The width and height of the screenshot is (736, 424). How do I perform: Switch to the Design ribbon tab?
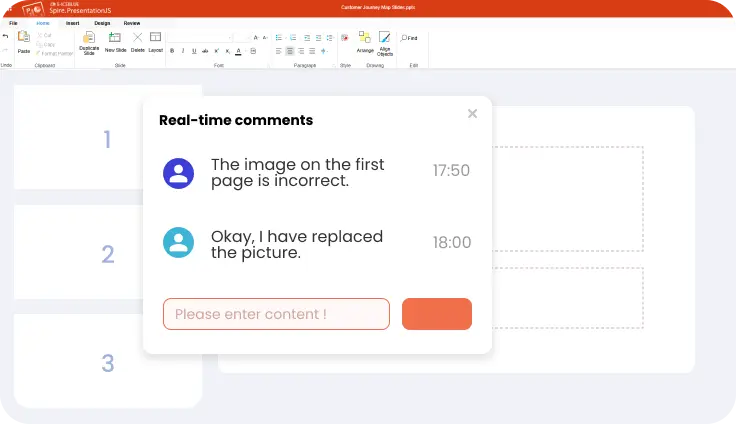pyautogui.click(x=102, y=23)
